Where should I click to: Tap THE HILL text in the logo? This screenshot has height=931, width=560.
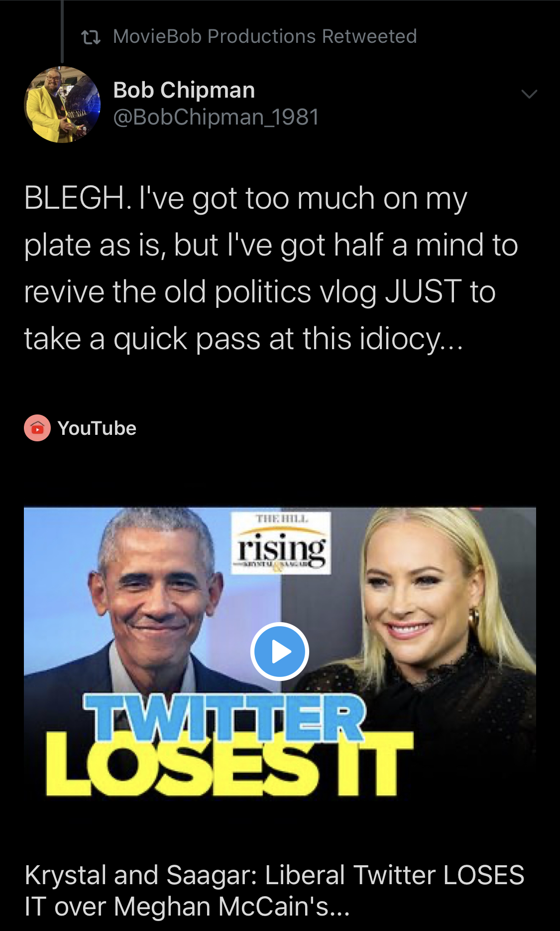pyautogui.click(x=282, y=519)
